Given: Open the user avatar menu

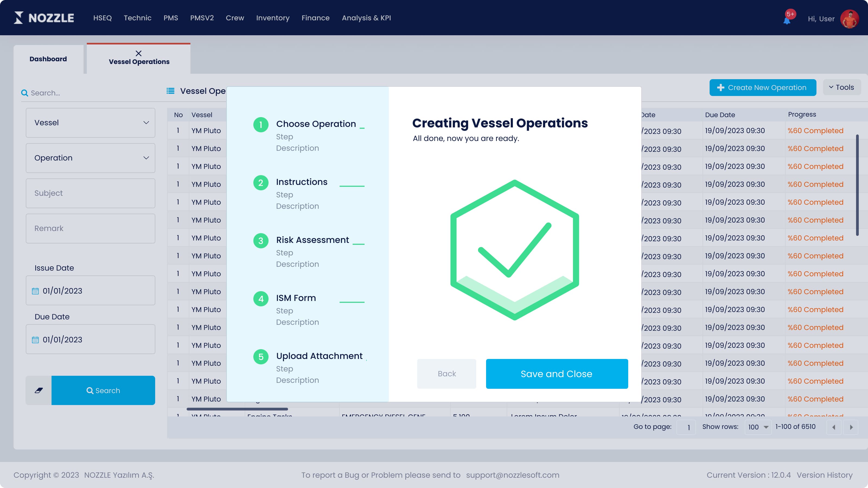Looking at the screenshot, I should [x=849, y=18].
